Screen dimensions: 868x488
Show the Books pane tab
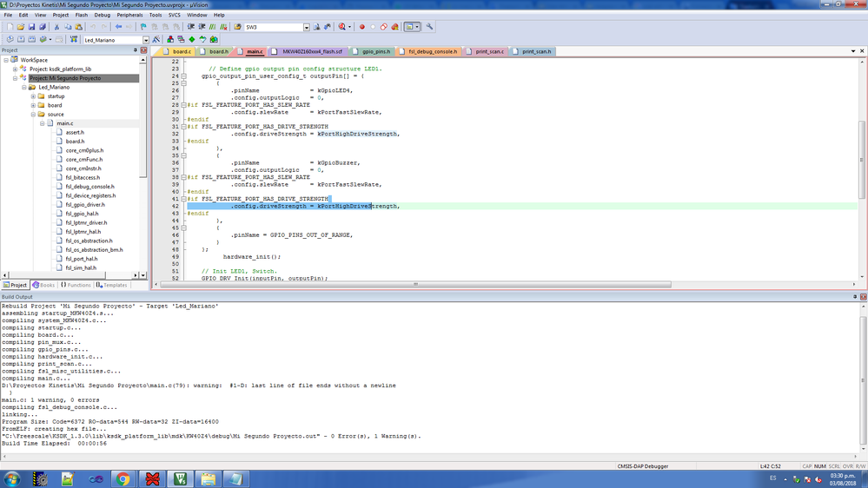click(43, 285)
